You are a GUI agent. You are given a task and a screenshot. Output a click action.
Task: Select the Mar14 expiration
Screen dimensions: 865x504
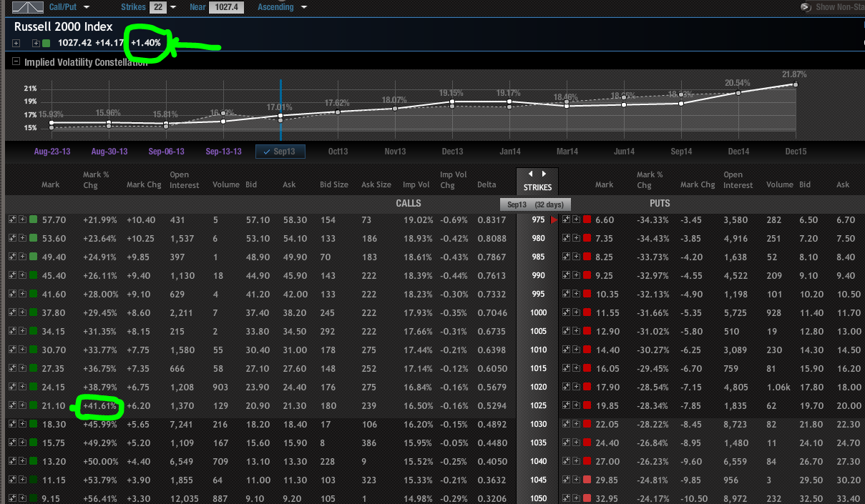(567, 152)
